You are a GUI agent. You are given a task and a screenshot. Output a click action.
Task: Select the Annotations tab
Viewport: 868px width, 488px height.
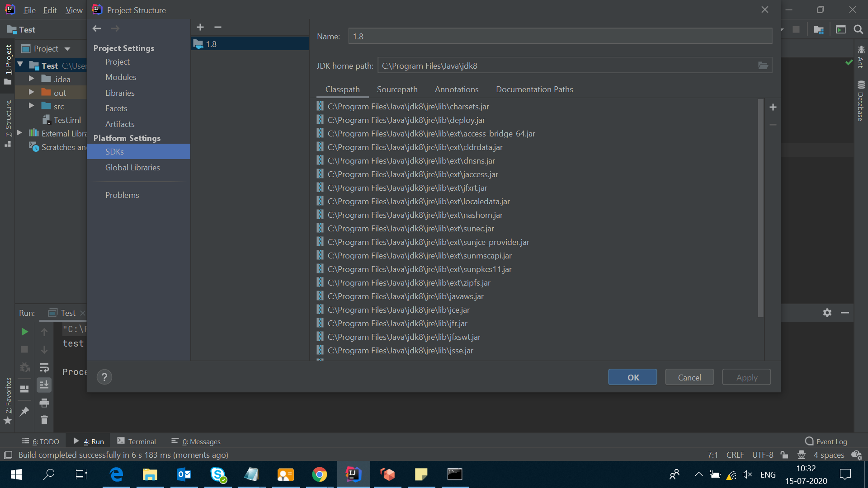[457, 89]
